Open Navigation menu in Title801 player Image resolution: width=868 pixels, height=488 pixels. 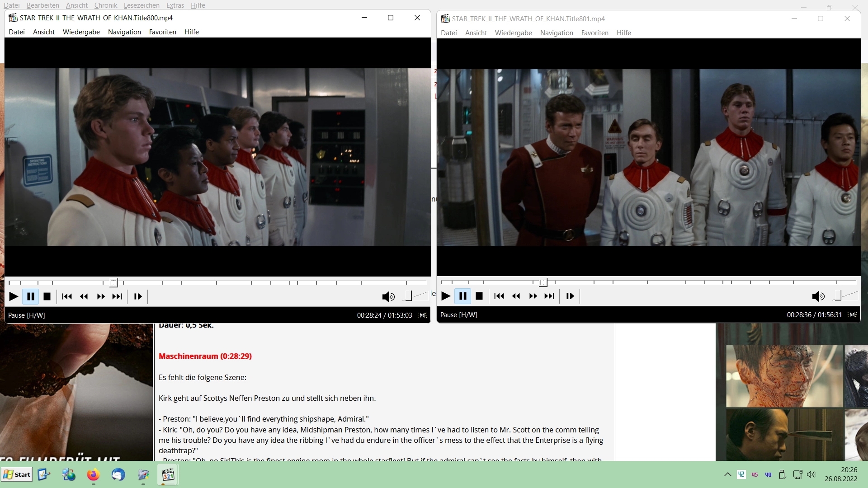pyautogui.click(x=557, y=33)
